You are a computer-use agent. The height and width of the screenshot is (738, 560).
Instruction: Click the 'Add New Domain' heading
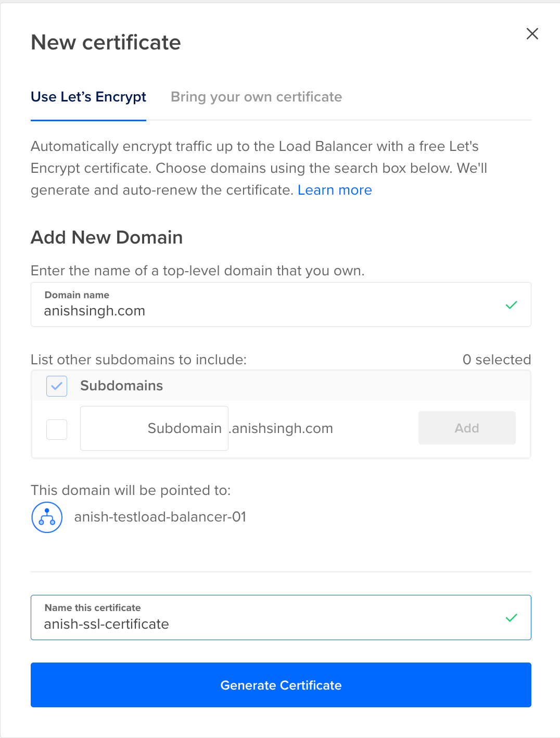click(x=107, y=237)
